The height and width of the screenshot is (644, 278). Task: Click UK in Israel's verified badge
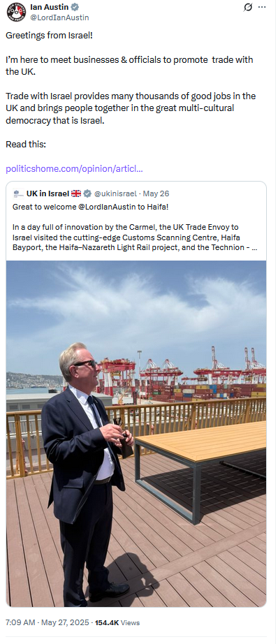[87, 193]
